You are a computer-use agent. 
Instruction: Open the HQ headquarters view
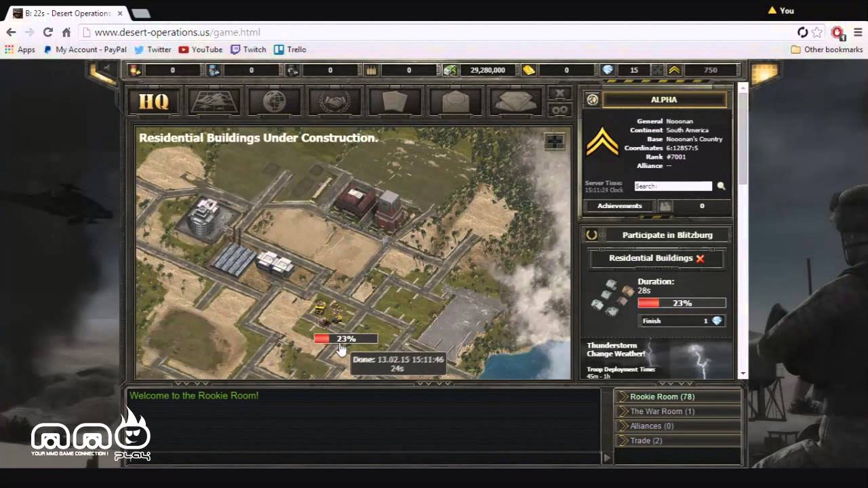pyautogui.click(x=154, y=102)
